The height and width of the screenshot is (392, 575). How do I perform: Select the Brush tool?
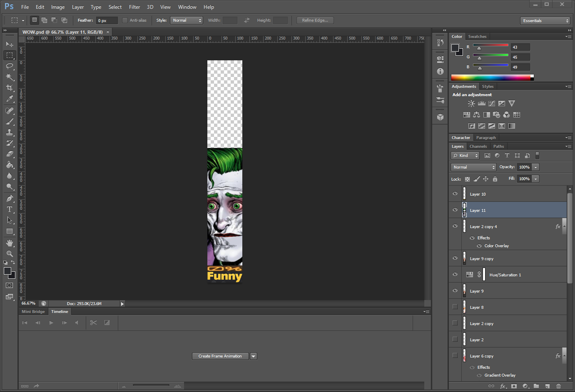coord(10,122)
